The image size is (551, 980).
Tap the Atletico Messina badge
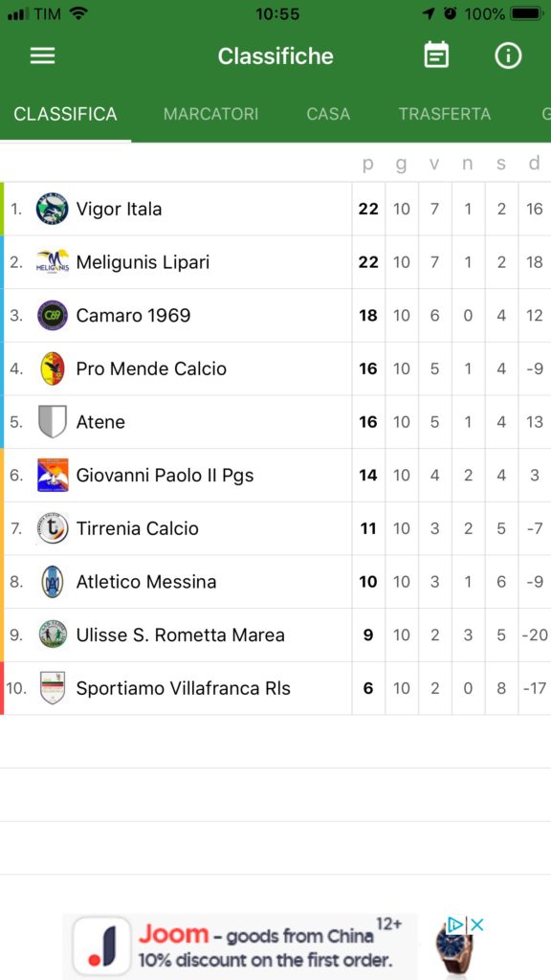click(x=53, y=582)
